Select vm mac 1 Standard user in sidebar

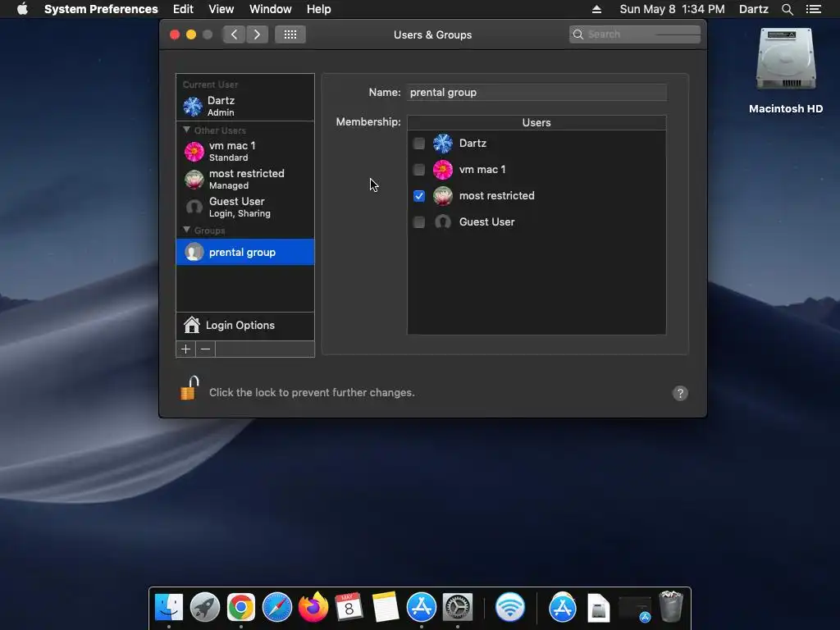(x=245, y=151)
